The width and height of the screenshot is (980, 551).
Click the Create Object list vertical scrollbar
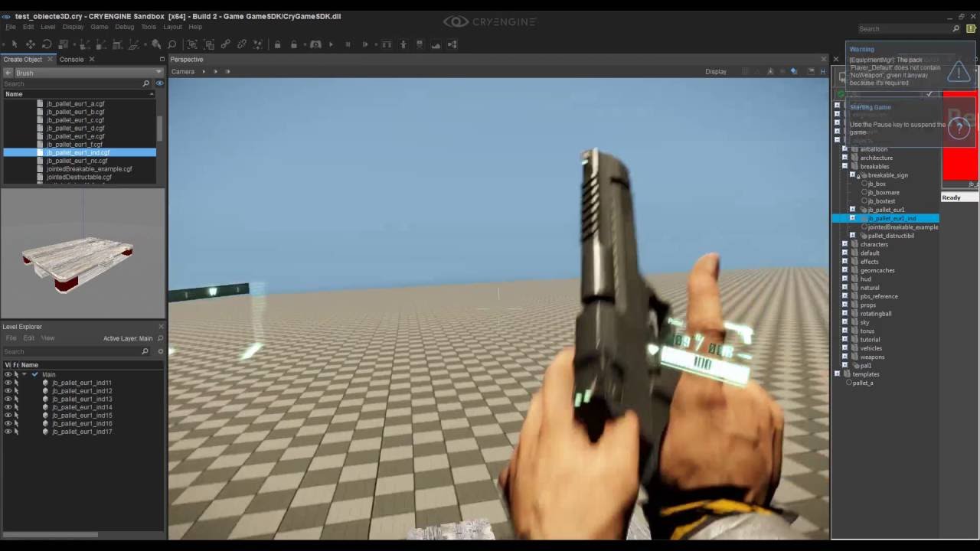[x=160, y=129]
